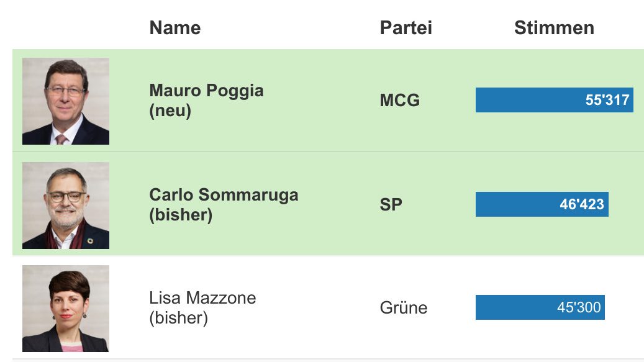
Task: Click Mauro Poggia's portrait photo
Action: pos(66,101)
